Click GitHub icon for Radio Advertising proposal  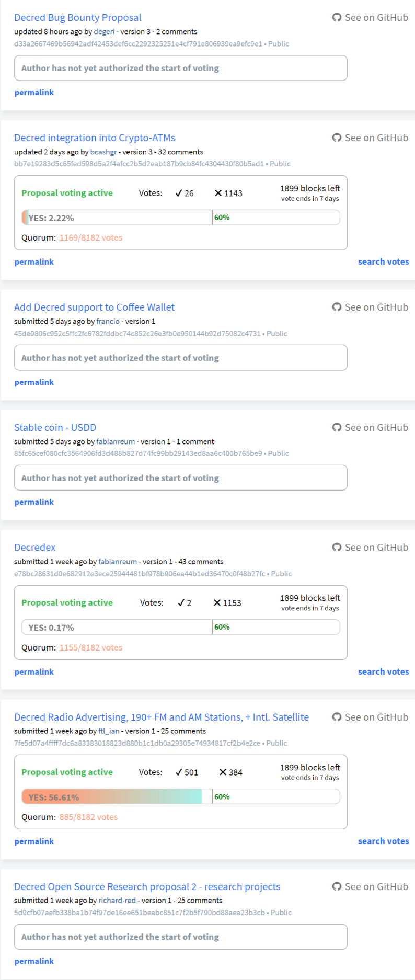pos(337,717)
